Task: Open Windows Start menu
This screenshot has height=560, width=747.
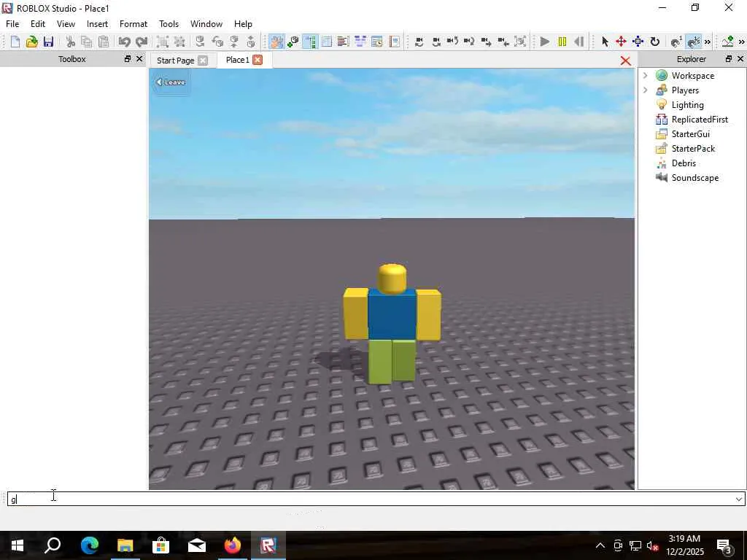Action: (18, 545)
